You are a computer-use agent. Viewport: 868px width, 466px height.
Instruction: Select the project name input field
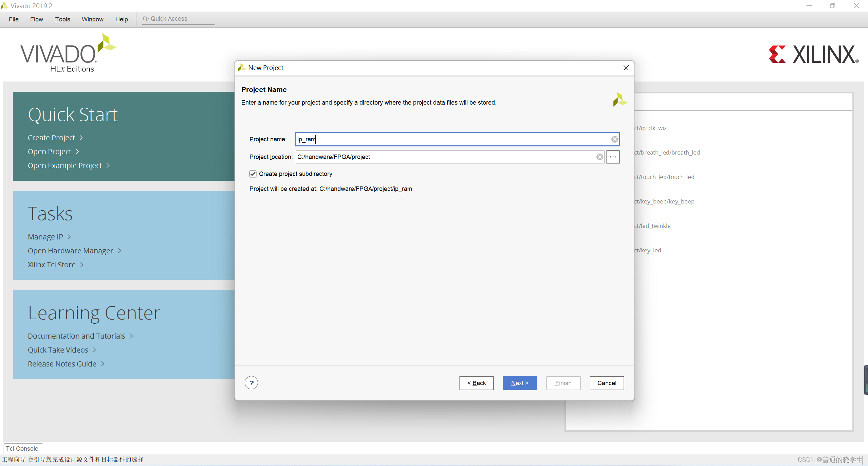coord(456,139)
